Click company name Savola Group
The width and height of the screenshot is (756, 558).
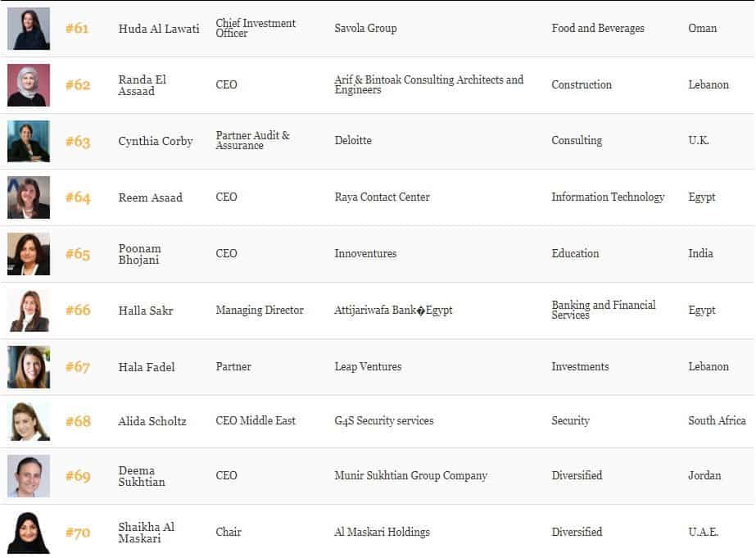(x=365, y=28)
